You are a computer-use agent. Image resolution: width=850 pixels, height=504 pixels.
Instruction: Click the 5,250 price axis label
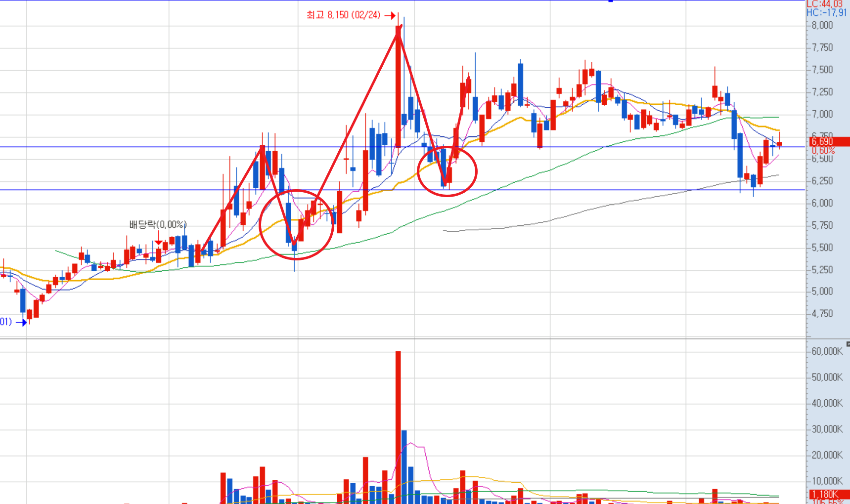822,270
